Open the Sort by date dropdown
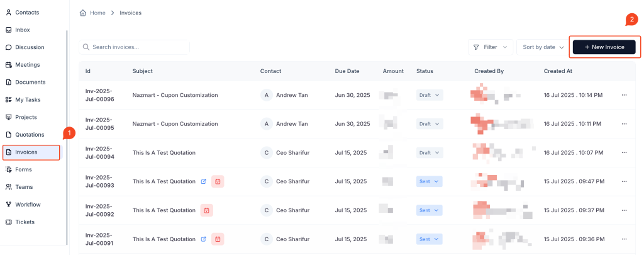Screen dimensions: 644x255 543,47
